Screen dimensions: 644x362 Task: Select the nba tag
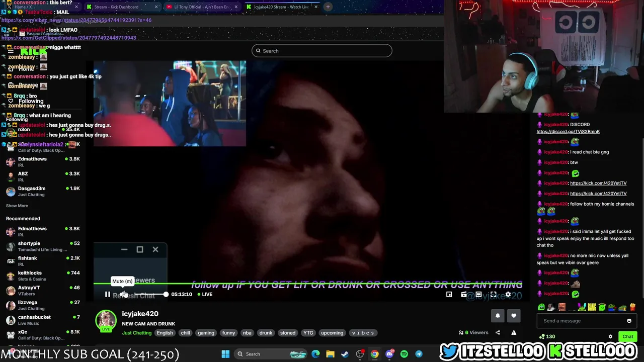point(247,333)
